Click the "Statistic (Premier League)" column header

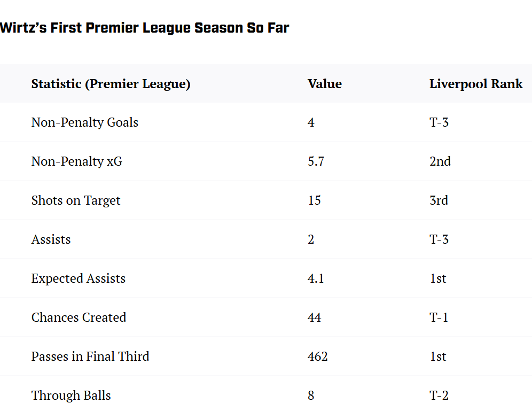point(111,84)
